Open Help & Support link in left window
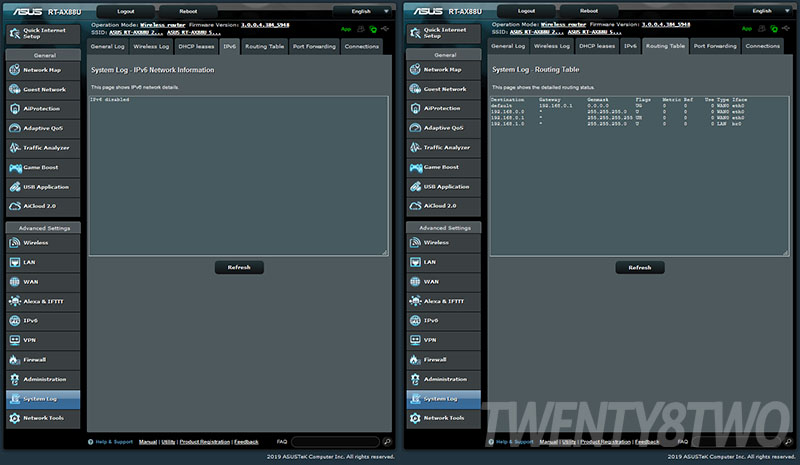 click(114, 442)
